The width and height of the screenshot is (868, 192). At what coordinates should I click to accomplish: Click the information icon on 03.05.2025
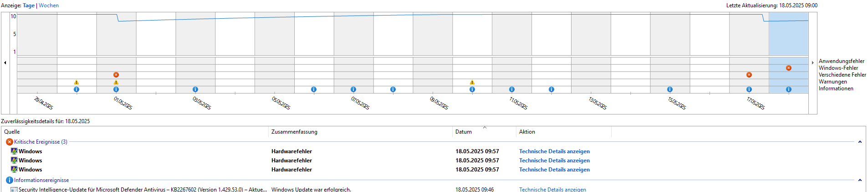[x=195, y=89]
